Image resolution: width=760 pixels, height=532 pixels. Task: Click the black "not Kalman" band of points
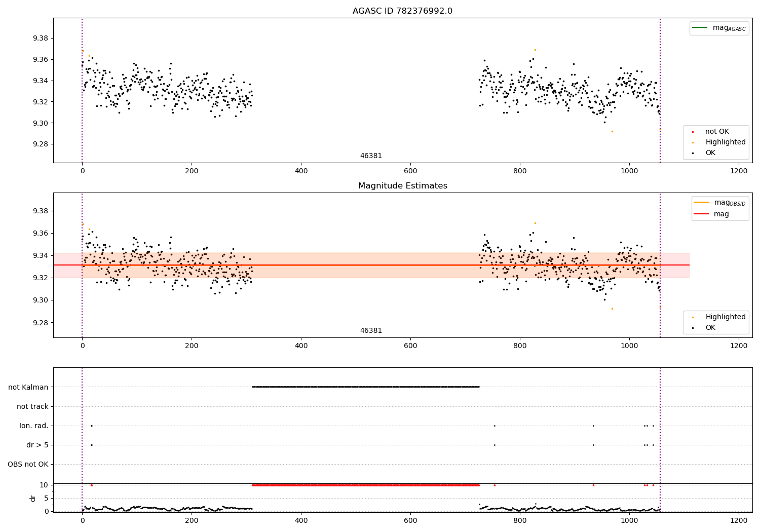point(365,387)
